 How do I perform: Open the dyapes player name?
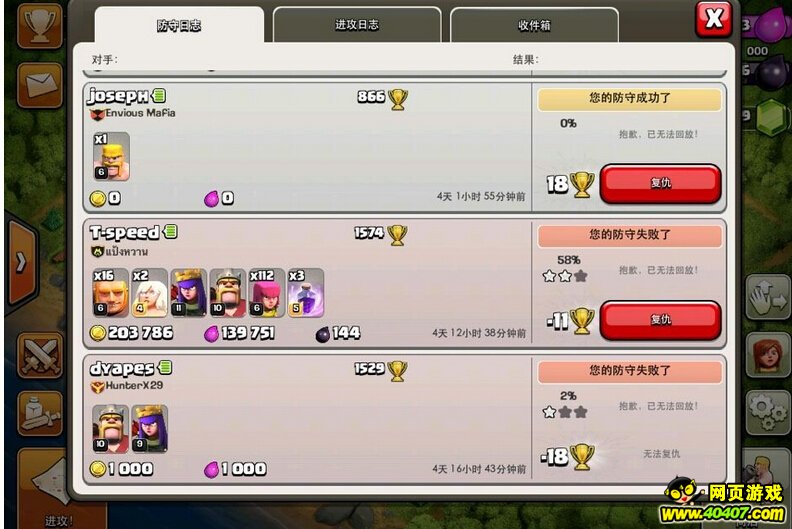122,368
